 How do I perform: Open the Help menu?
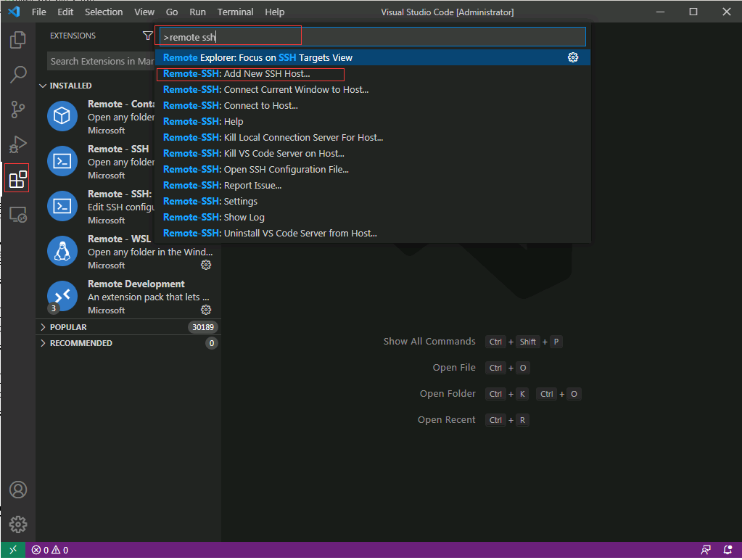[274, 12]
